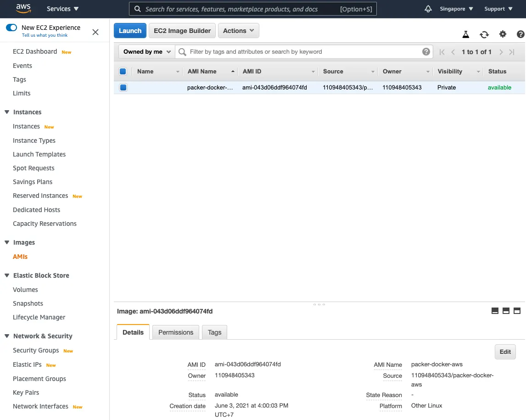Toggle New EC2 Experience switch

tap(11, 28)
